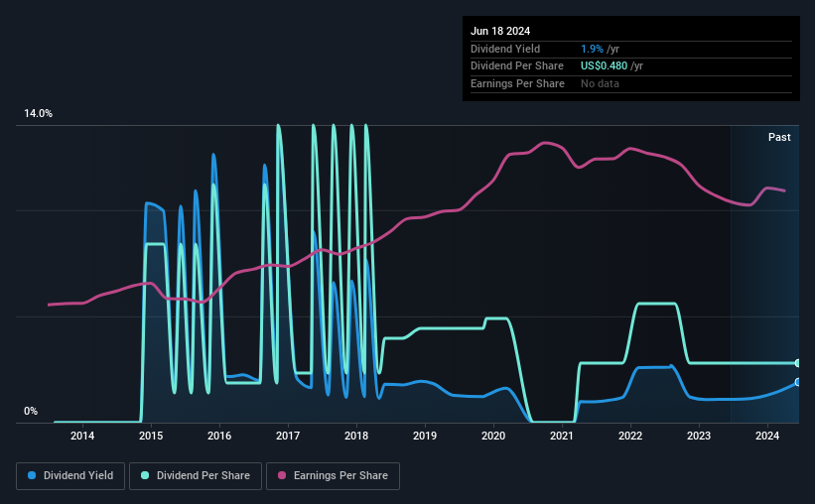Click the teal end-point marker of Dividend Per Share
Image resolution: width=815 pixels, height=504 pixels.
pyautogui.click(x=798, y=363)
